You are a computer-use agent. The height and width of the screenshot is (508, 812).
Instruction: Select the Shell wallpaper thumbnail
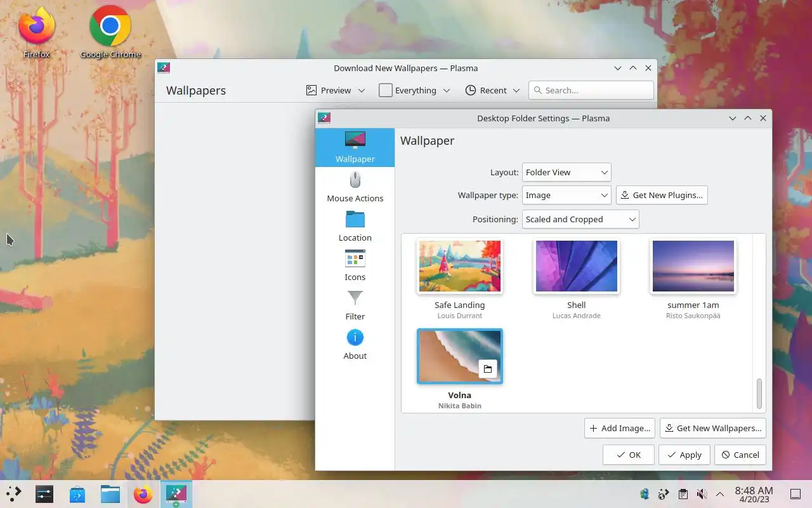tap(577, 266)
